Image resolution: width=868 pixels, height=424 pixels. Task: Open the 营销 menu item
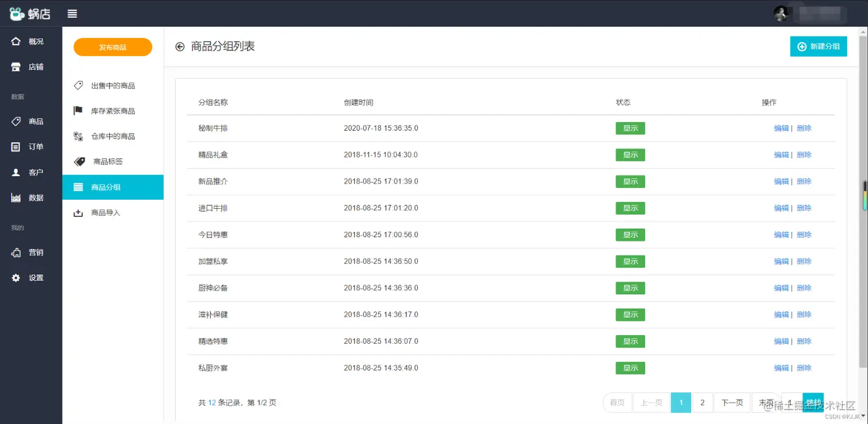click(x=31, y=252)
